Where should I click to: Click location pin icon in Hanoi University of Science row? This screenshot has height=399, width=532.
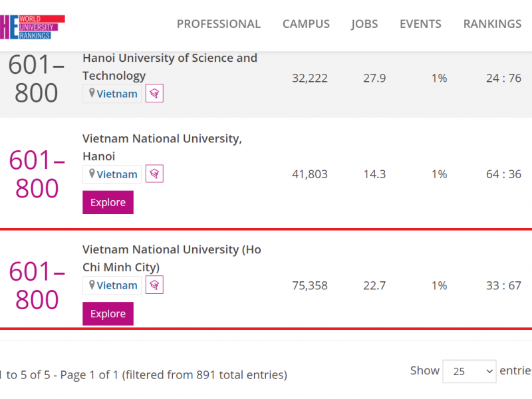92,94
